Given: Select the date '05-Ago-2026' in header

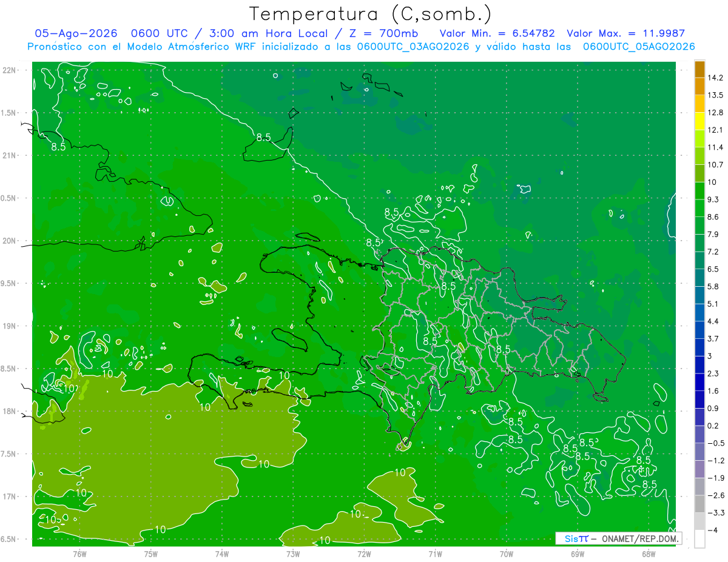Looking at the screenshot, I should pyautogui.click(x=75, y=33).
